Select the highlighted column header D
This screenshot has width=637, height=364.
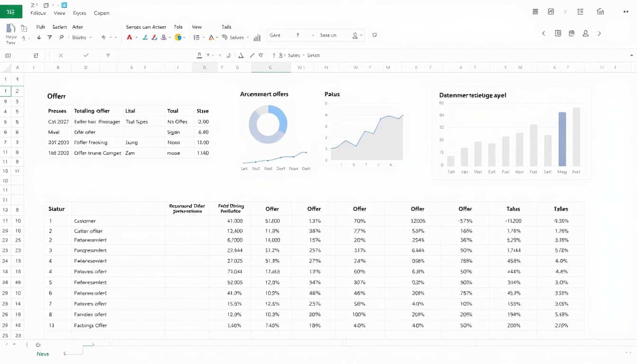coord(204,68)
